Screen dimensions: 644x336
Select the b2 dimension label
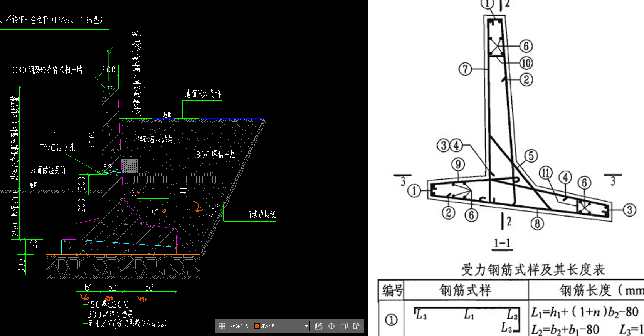tap(112, 287)
